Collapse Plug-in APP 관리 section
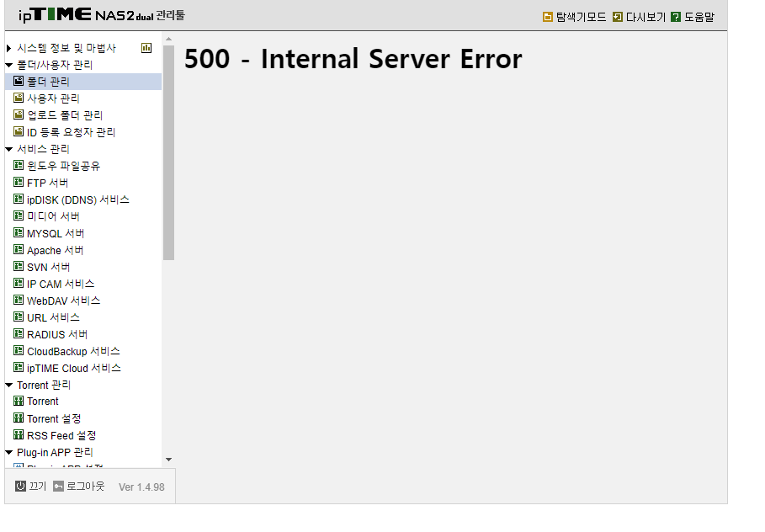Viewport: 765px width, 532px height. click(x=8, y=452)
